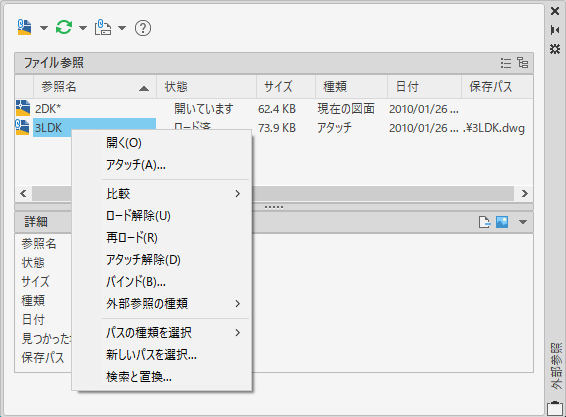Click the palette properties icon on title bar
Viewport: 566px width, 417px height.
click(x=555, y=49)
